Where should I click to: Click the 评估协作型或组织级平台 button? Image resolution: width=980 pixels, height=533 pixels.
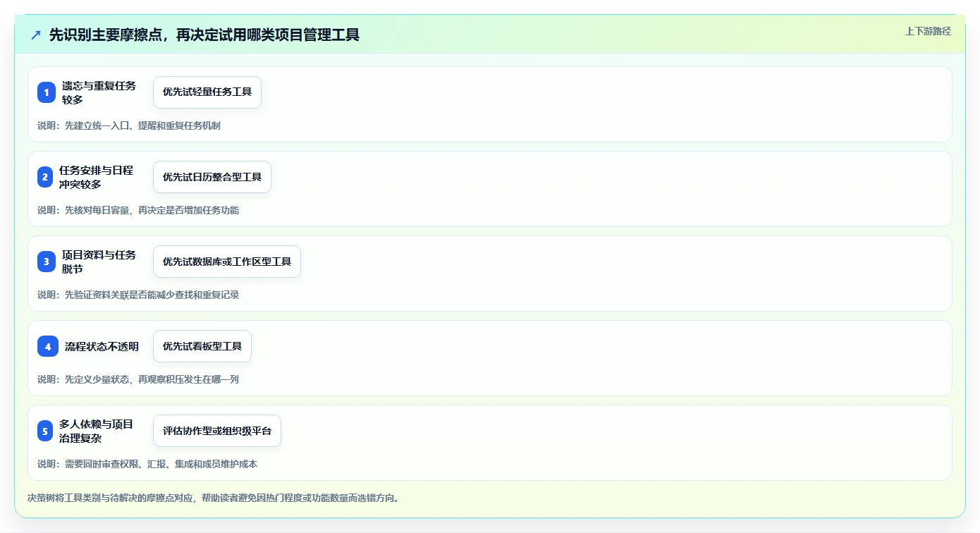tap(217, 431)
